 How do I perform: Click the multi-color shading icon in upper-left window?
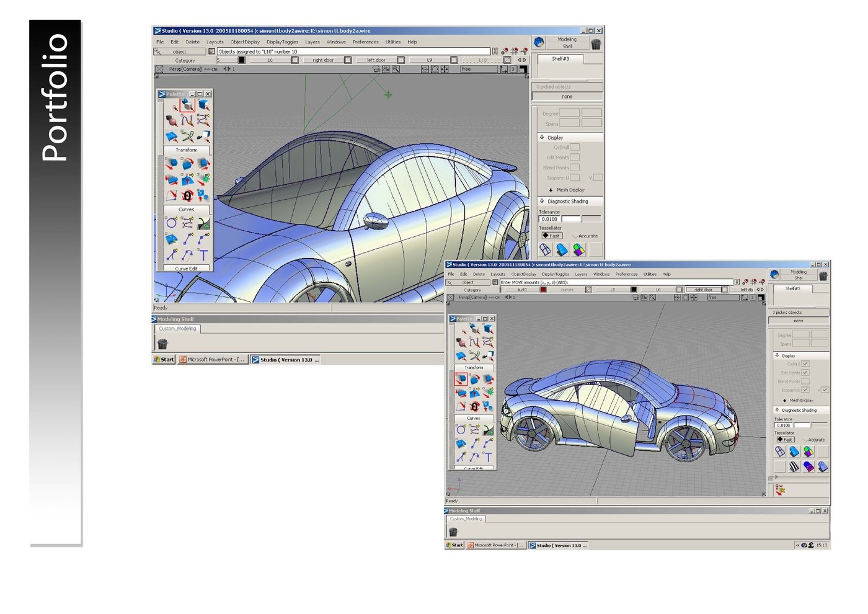click(578, 249)
